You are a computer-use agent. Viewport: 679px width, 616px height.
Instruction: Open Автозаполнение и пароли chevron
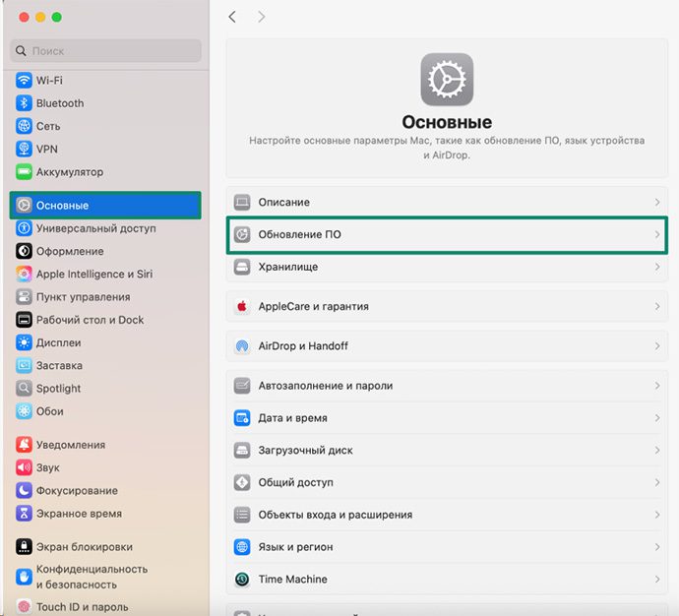657,386
